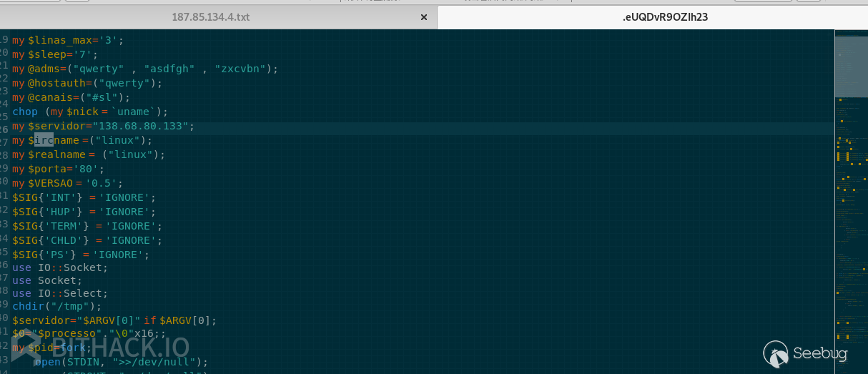The height and width of the screenshot is (374, 868).
Task: Click the my @hostauth=("qwerty") line
Action: tap(87, 83)
